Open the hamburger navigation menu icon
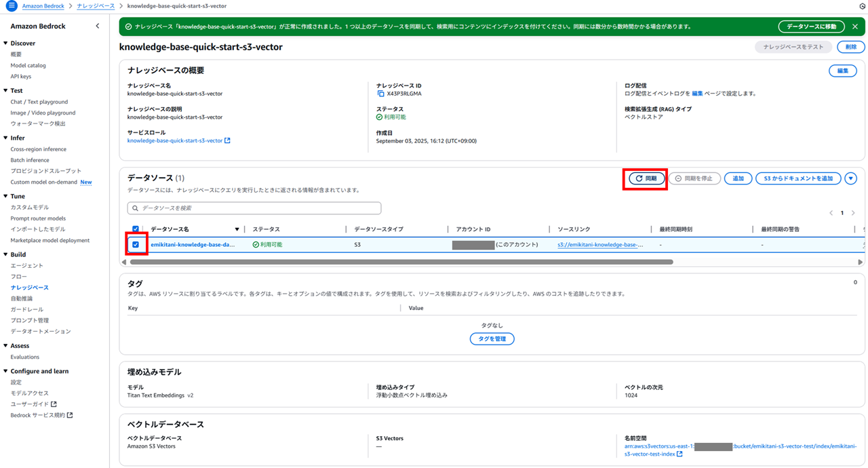The width and height of the screenshot is (868, 468). coord(11,5)
